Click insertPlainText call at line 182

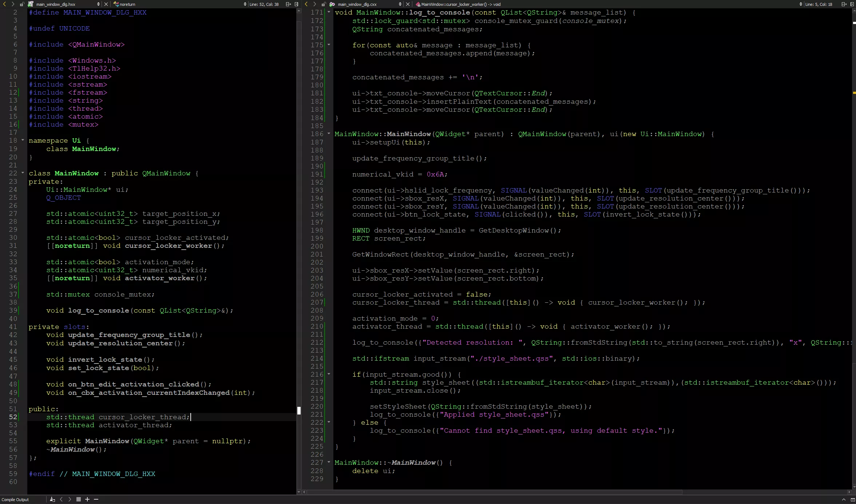tap(474, 102)
